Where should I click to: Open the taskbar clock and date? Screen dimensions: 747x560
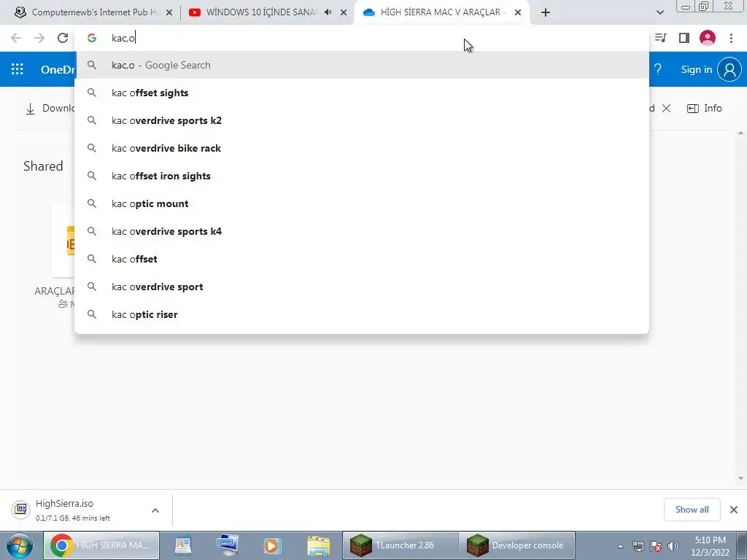[x=710, y=546]
